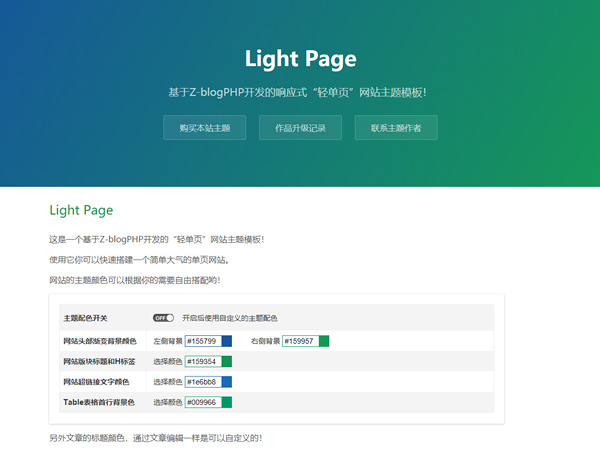This screenshot has width=600, height=450.
Task: Open the green swatch beside #009966
Action: 226,402
